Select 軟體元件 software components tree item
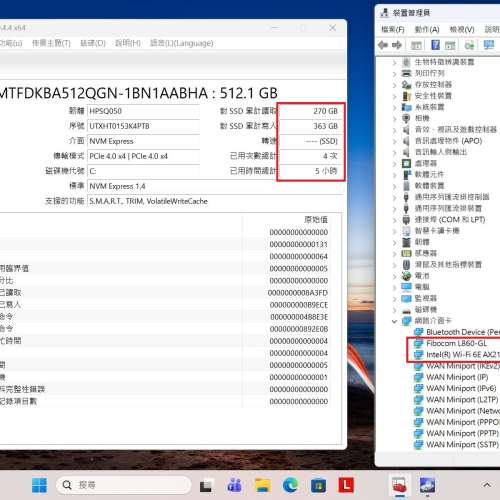Image resolution: width=500 pixels, height=500 pixels. [429, 174]
